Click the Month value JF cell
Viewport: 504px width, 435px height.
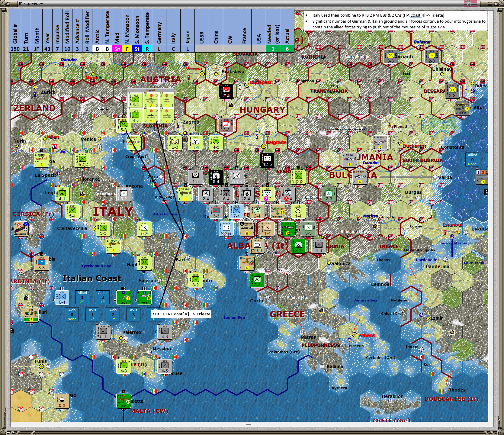(x=37, y=49)
